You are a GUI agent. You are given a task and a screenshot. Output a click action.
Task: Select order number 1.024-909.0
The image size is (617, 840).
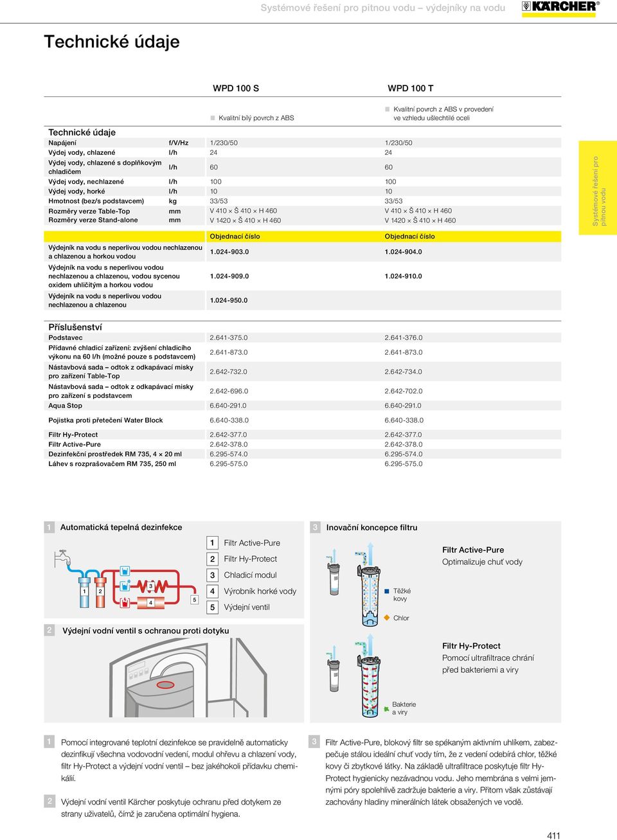click(229, 276)
